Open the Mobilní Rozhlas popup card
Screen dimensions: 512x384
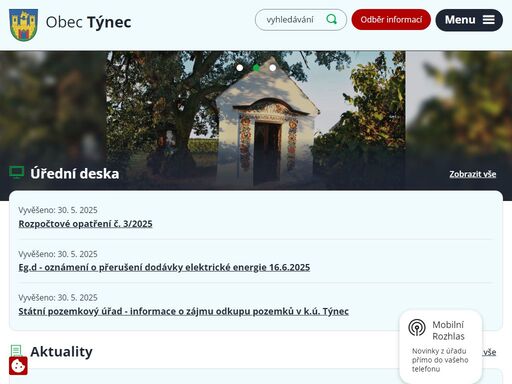(441, 347)
